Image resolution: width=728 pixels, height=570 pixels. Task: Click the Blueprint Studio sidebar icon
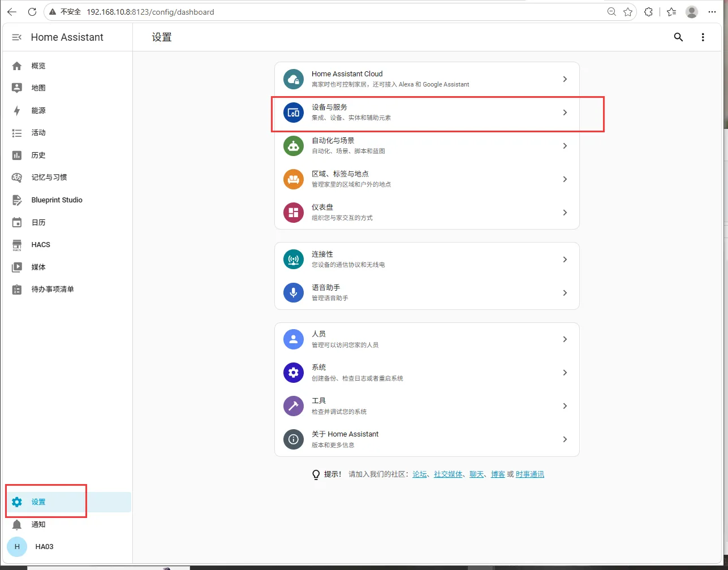point(17,200)
